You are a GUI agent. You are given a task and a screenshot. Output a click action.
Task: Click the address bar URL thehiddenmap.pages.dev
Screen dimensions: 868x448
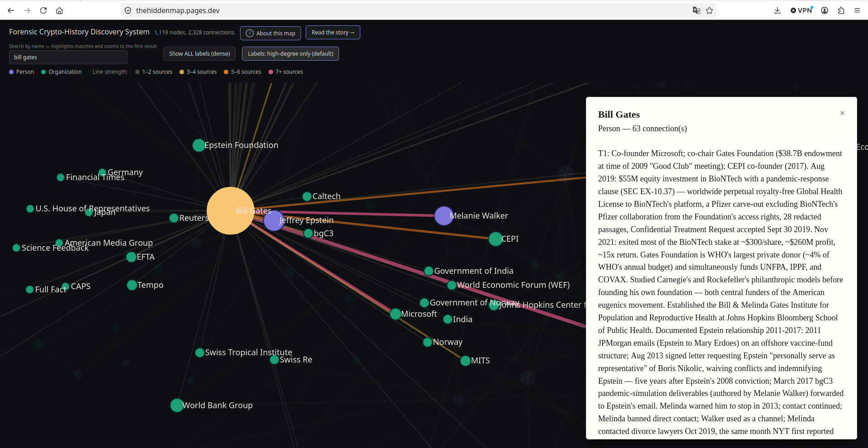178,10
